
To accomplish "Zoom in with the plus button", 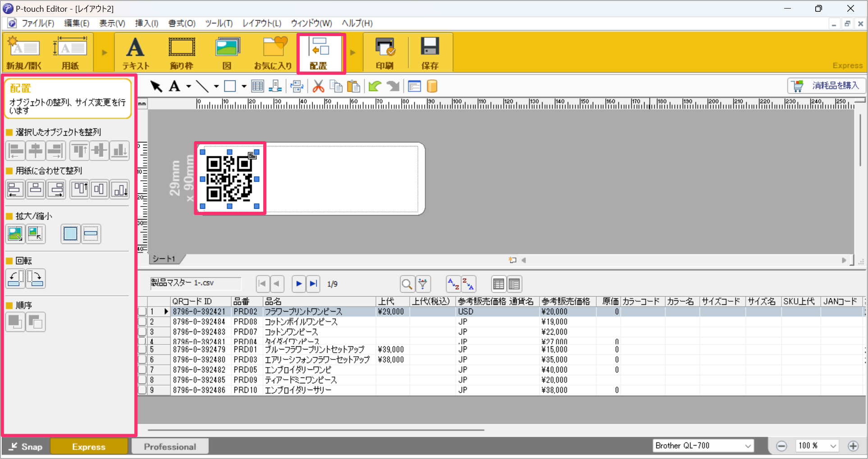I will [x=853, y=446].
